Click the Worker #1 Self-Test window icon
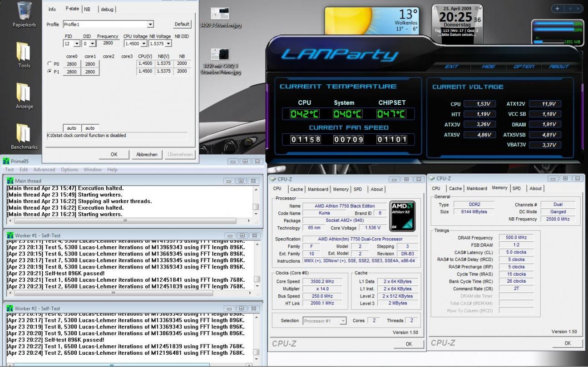 coord(10,235)
